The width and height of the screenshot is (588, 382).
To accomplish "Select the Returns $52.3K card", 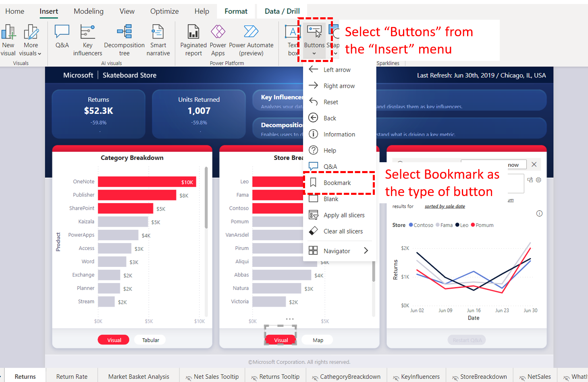I will (x=99, y=114).
